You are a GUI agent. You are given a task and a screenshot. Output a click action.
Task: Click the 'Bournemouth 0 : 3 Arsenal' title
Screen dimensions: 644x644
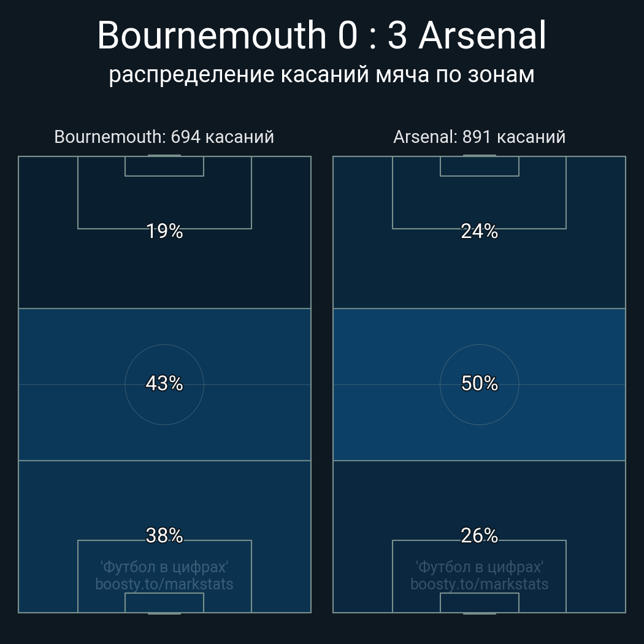[x=321, y=35]
